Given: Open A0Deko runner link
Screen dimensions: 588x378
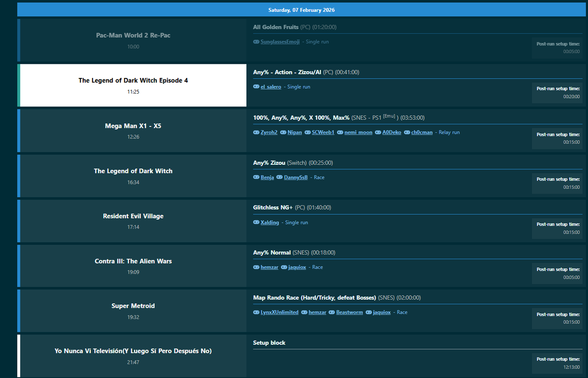Looking at the screenshot, I should 392,132.
